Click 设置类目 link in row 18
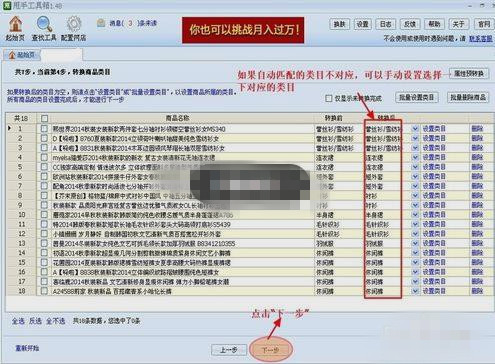Image resolution: width=495 pixels, height=364 pixels. (434, 291)
